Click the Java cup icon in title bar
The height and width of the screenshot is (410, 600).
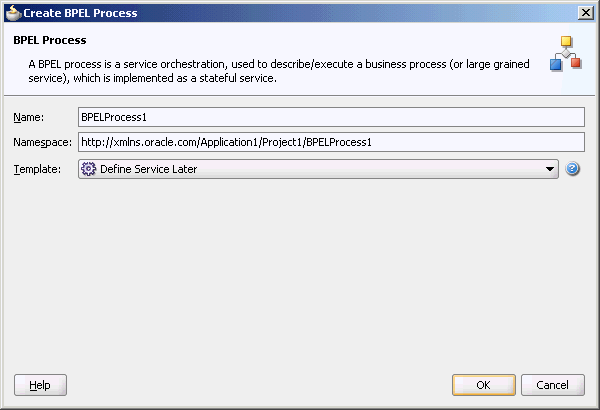[x=13, y=13]
